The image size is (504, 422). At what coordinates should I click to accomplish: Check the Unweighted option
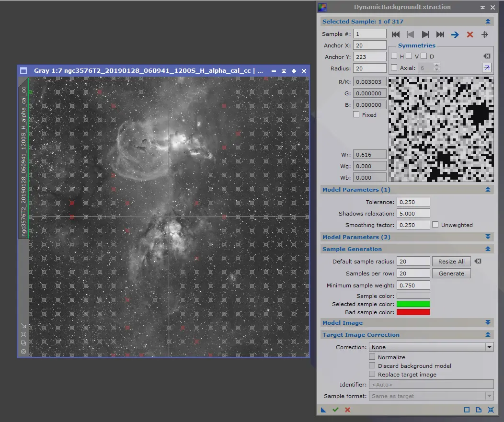435,225
